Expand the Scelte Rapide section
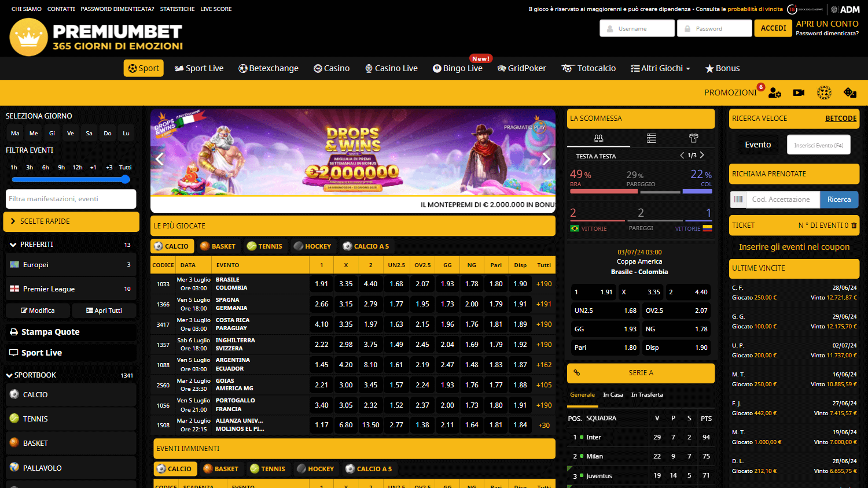 coord(71,221)
